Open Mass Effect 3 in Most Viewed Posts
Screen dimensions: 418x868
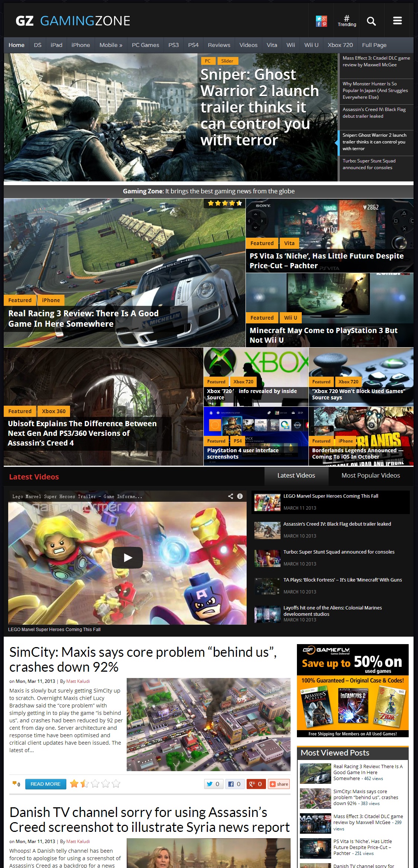tap(368, 822)
